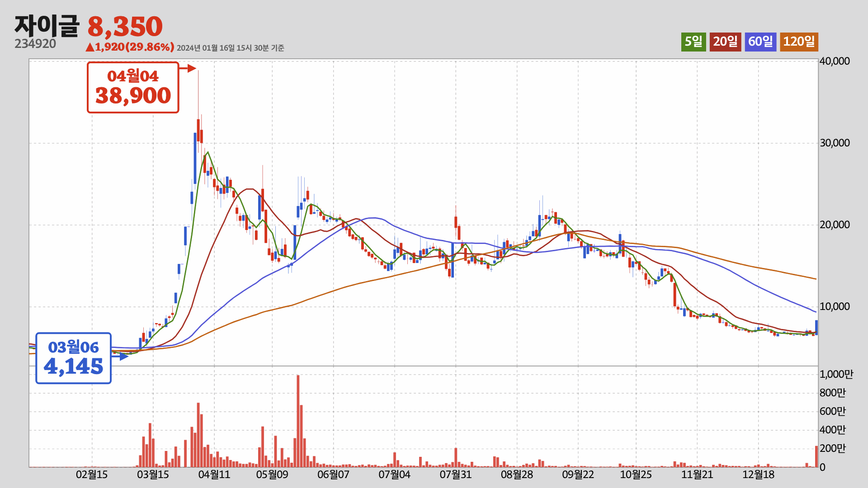Click the stock name 자이글
Screen dimensions: 868x488
[x=47, y=26]
